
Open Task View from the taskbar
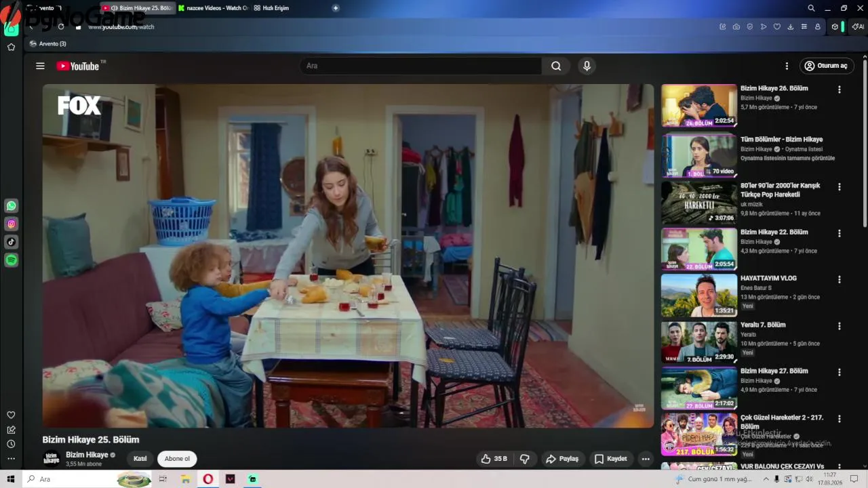[x=163, y=479]
